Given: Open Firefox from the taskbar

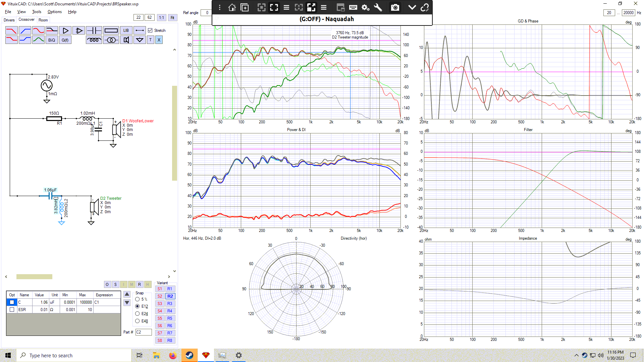Looking at the screenshot, I should click(x=173, y=355).
